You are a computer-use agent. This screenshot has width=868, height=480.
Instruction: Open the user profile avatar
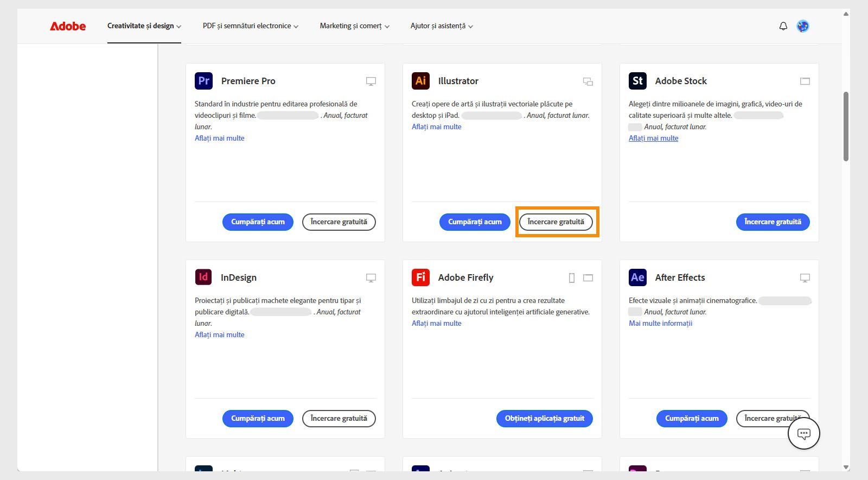coord(803,26)
